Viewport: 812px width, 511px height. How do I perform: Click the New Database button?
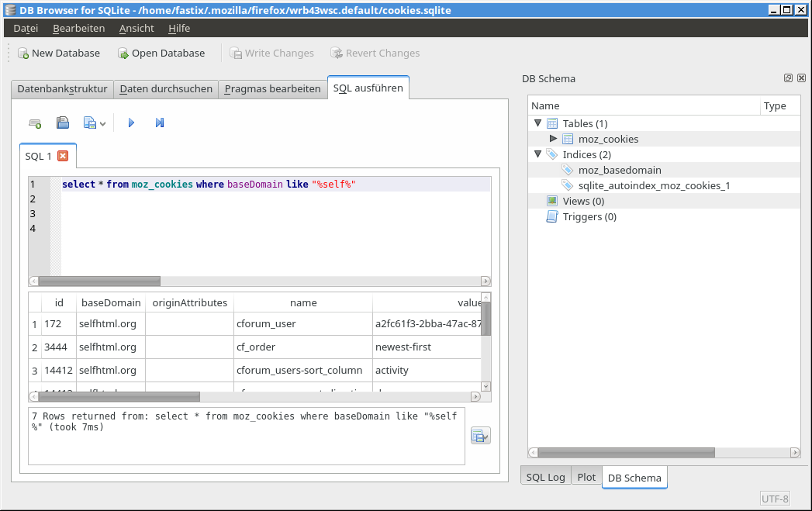[59, 53]
